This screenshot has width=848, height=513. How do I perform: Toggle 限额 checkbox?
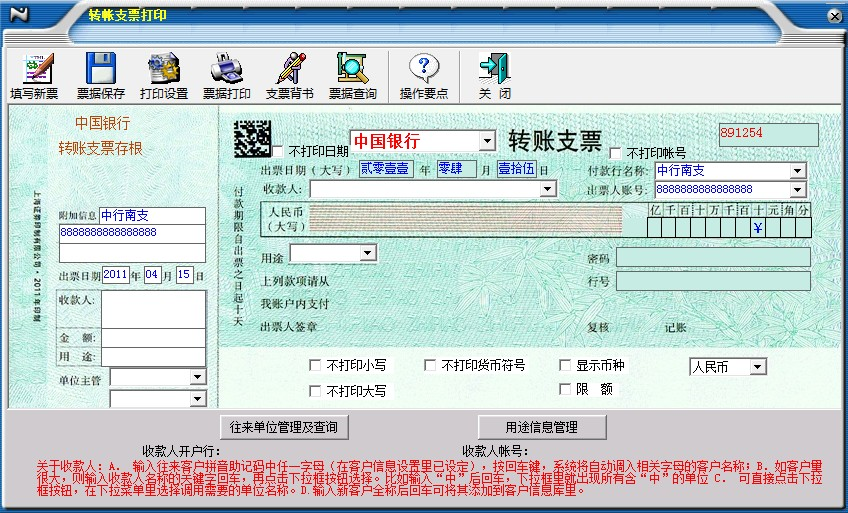click(x=565, y=389)
